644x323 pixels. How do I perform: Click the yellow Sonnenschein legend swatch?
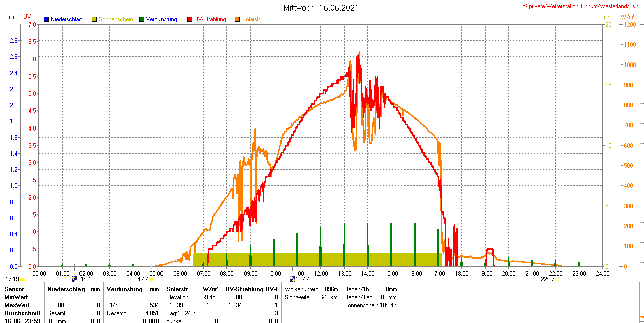(94, 19)
